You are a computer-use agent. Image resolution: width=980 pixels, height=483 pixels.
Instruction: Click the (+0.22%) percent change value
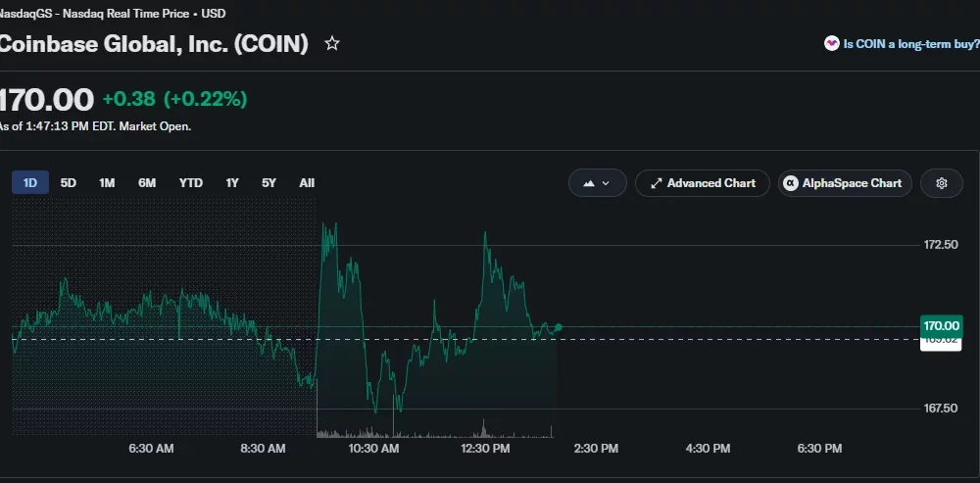205,99
